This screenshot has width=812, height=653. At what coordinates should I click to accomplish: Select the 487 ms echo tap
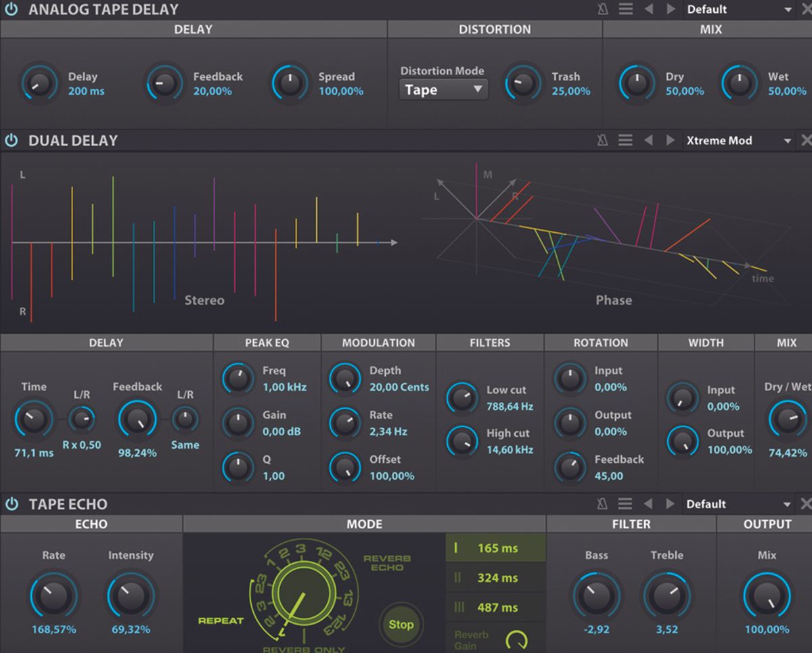[x=495, y=607]
